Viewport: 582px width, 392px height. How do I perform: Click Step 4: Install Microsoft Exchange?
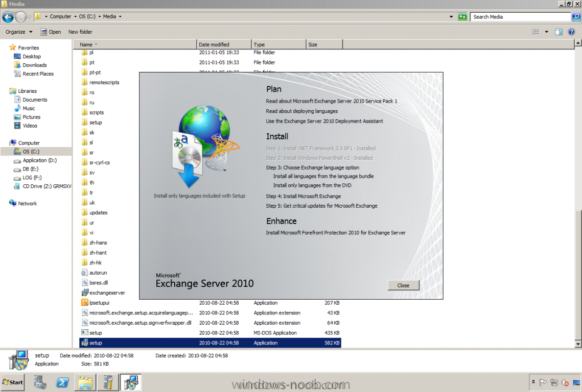coord(303,196)
